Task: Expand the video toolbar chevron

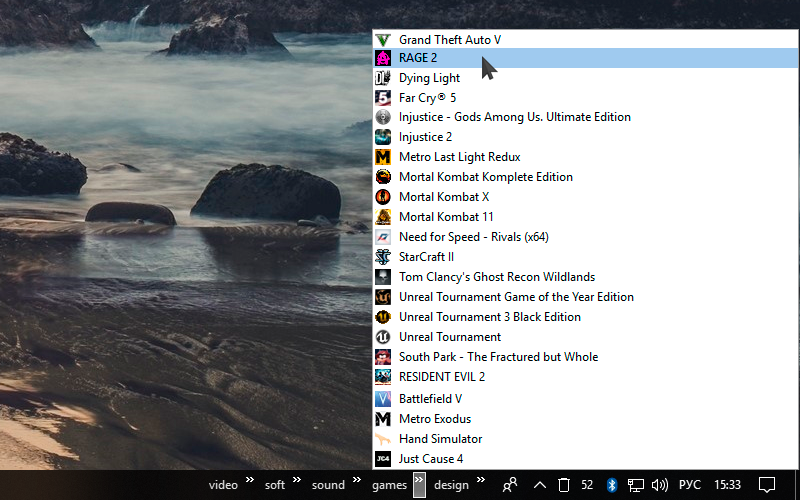Action: pos(249,480)
